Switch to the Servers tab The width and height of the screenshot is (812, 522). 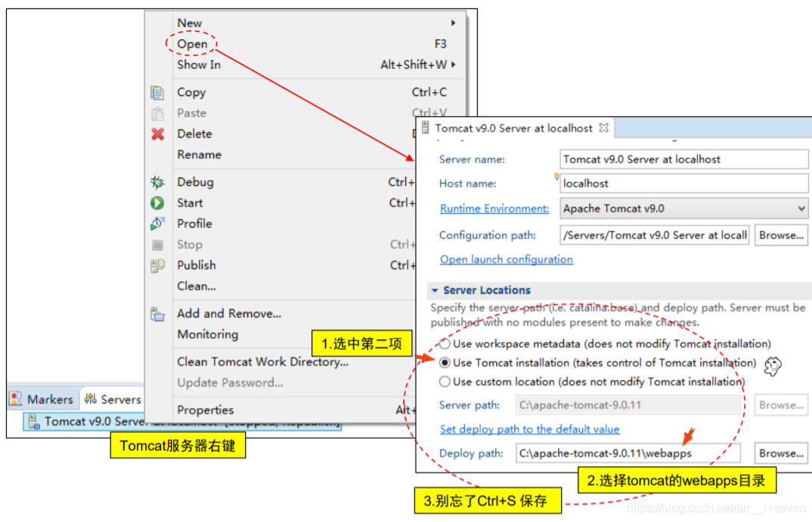click(113, 399)
